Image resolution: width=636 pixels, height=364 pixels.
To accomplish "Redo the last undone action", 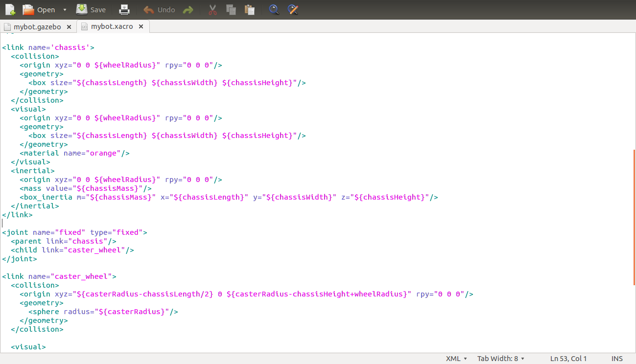I will click(188, 9).
